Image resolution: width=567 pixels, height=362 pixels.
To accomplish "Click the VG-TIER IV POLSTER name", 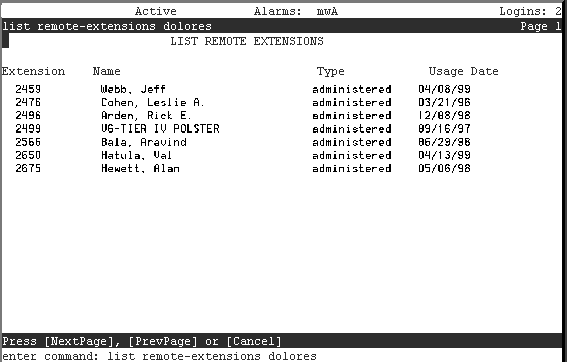I will 160,129.
